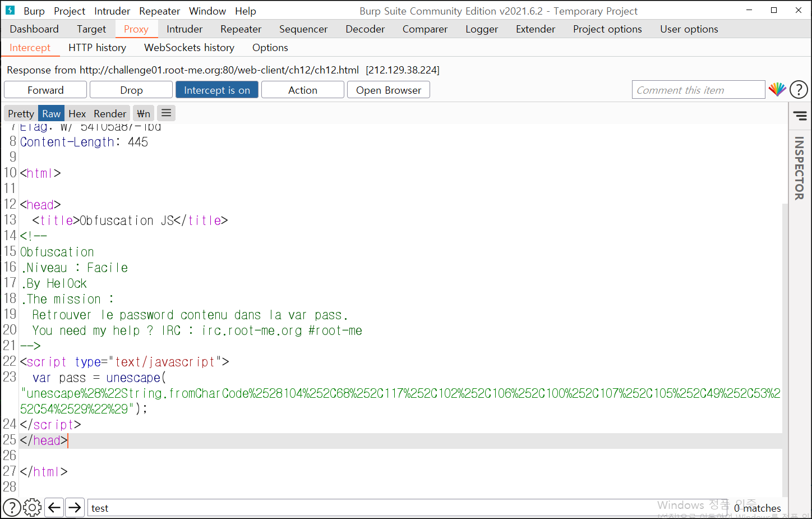Screen dimensions: 812x519
Task: Switch to the Dashboard tab
Action: tap(34, 29)
